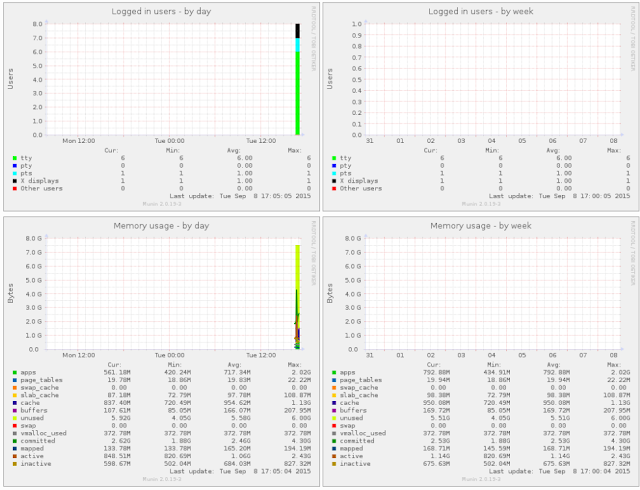Click 'Munin 2.0.19-3' footer under memory by week
640x490 pixels.
[x=481, y=479]
